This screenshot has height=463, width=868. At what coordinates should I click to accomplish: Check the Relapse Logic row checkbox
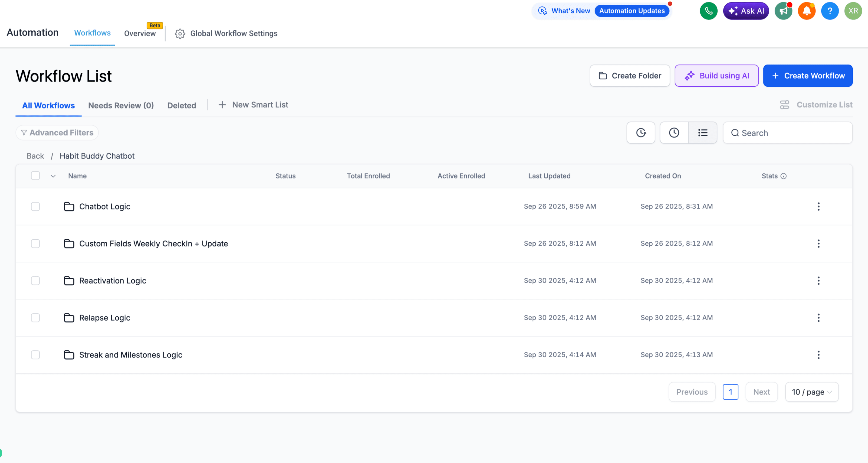pyautogui.click(x=35, y=318)
